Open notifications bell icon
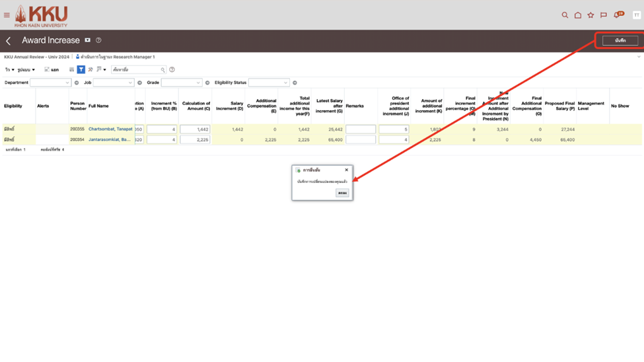 (618, 15)
